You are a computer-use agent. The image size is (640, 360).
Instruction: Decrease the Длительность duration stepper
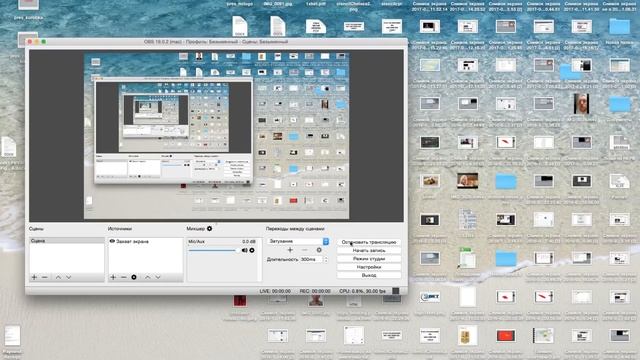click(x=326, y=261)
